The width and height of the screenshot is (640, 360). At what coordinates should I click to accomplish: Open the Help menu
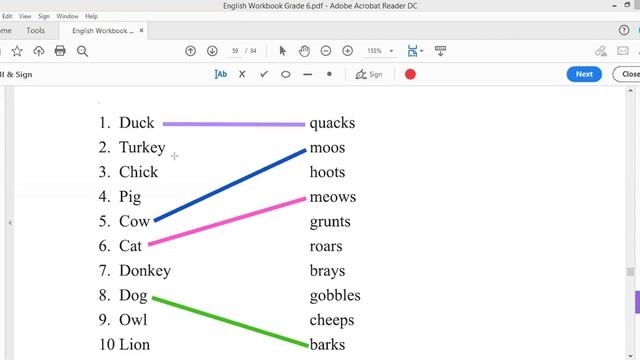click(91, 16)
